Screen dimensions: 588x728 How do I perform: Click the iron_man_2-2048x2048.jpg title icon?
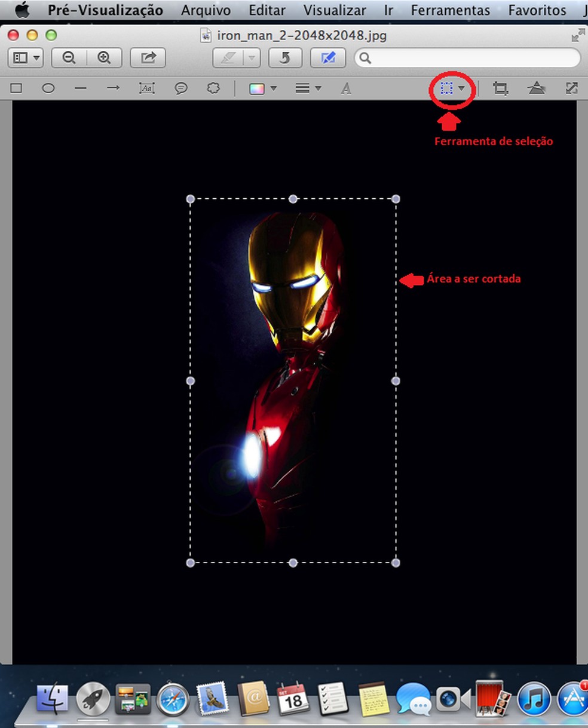coord(206,35)
